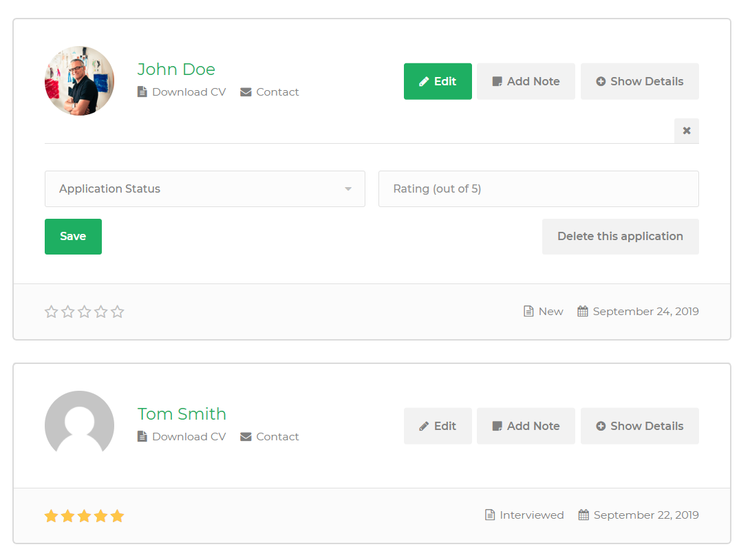
Task: Click the calendar icon beside September 24, 2019
Action: coord(583,312)
